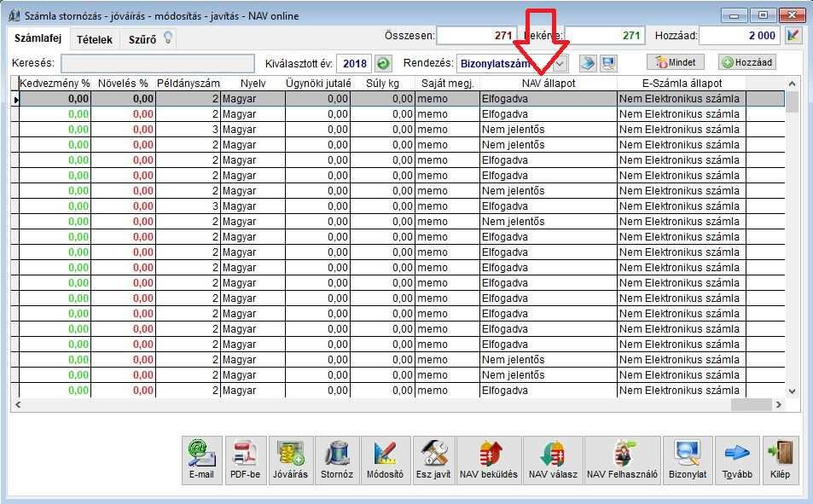Click the application icon in title bar
This screenshot has width=813, height=504.
(x=14, y=15)
